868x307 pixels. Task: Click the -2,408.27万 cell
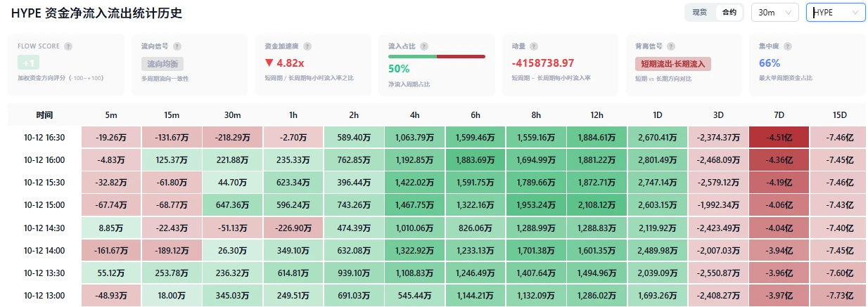coord(718,295)
